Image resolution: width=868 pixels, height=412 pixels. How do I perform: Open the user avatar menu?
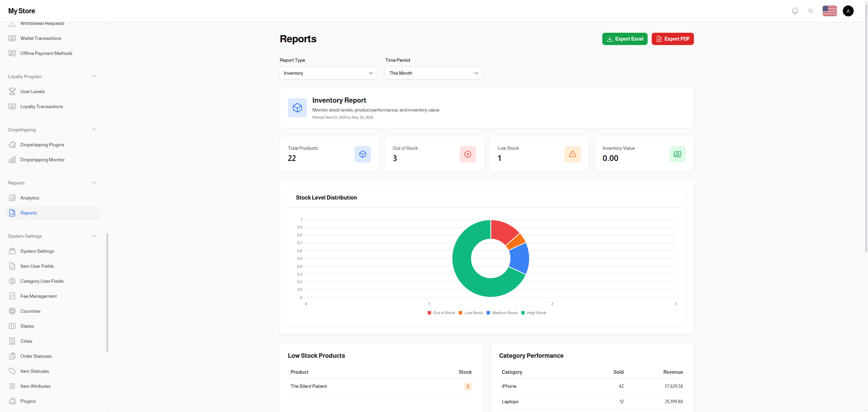[x=848, y=11]
